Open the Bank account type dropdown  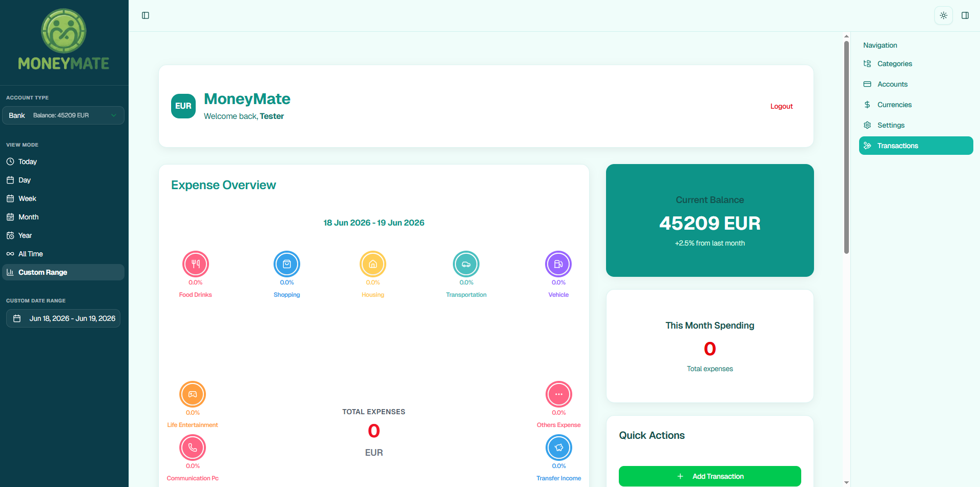[64, 115]
